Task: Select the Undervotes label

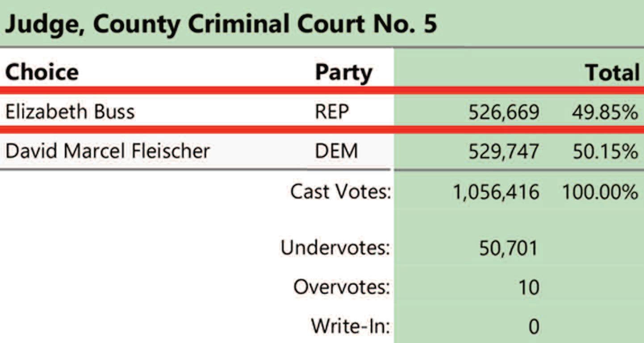Action: point(335,247)
